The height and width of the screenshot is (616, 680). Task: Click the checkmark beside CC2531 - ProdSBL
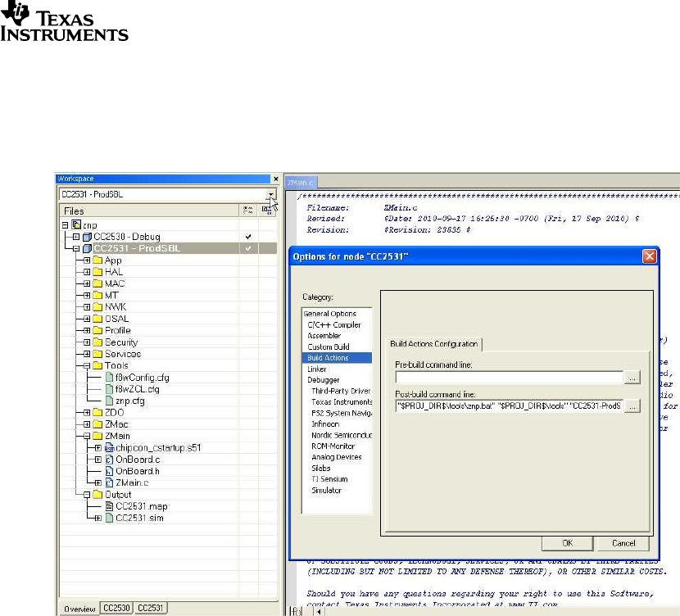click(248, 248)
